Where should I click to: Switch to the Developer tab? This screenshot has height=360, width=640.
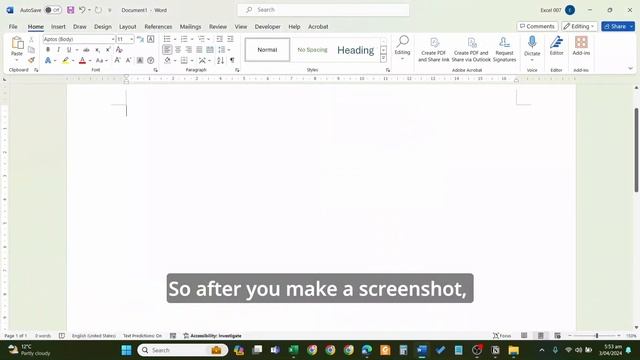click(267, 27)
